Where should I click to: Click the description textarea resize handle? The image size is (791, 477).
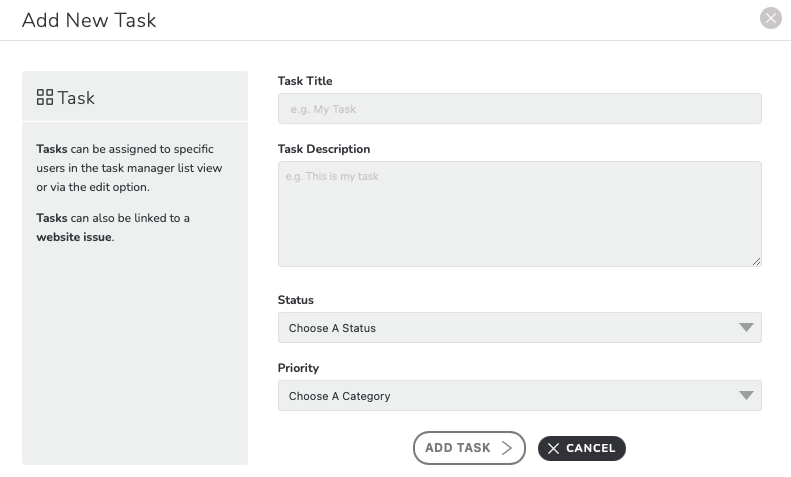click(x=756, y=261)
